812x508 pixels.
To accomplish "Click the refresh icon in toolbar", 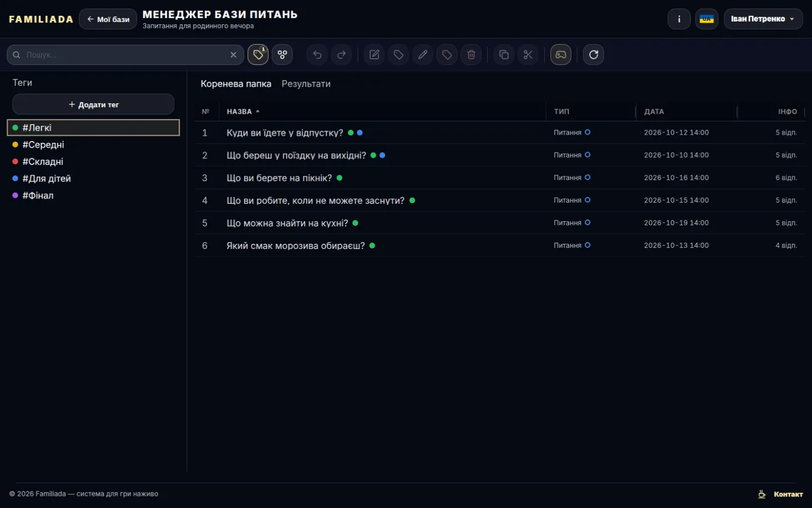I will pyautogui.click(x=593, y=55).
